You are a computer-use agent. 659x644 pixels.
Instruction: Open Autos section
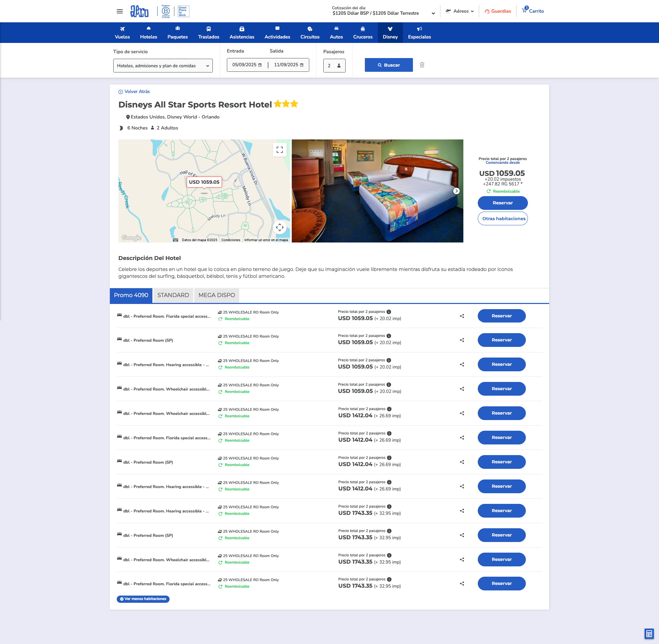click(336, 33)
